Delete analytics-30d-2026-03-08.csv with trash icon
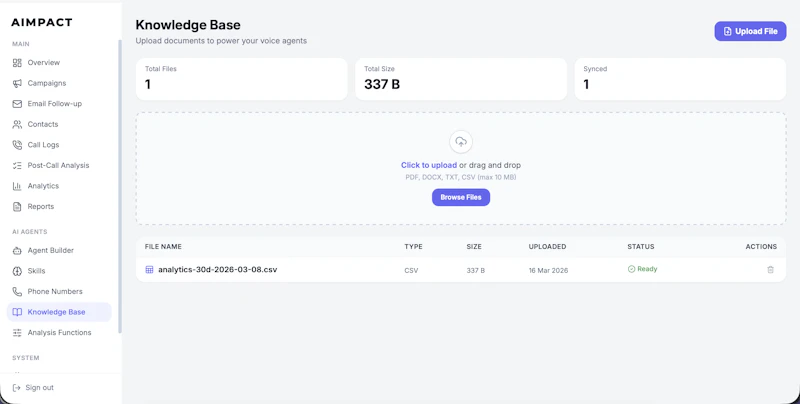 (770, 269)
